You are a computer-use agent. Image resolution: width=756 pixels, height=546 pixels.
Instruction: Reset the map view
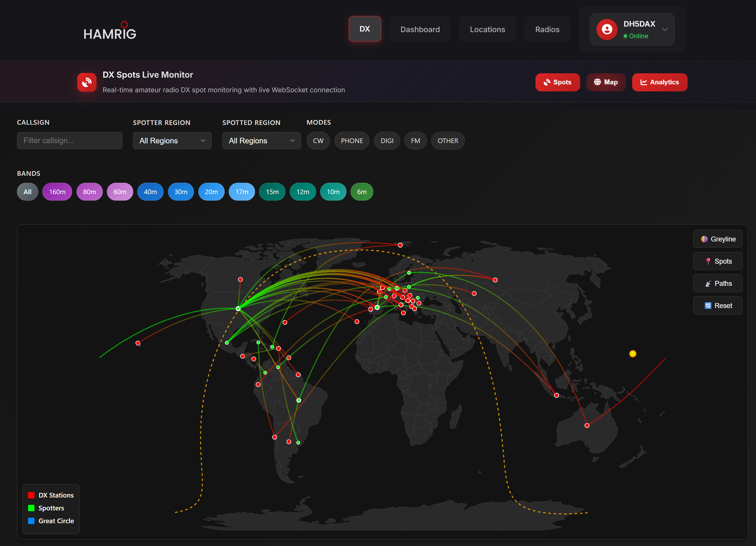[718, 306]
